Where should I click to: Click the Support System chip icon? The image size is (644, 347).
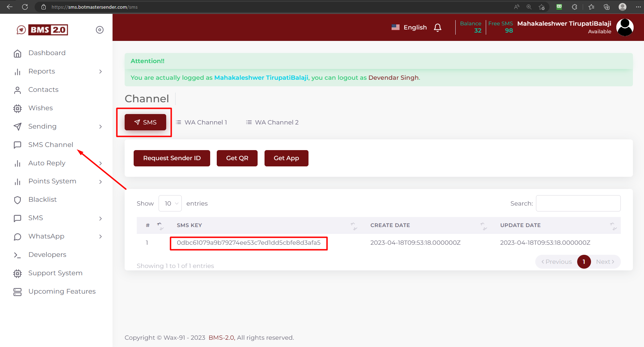coord(18,273)
